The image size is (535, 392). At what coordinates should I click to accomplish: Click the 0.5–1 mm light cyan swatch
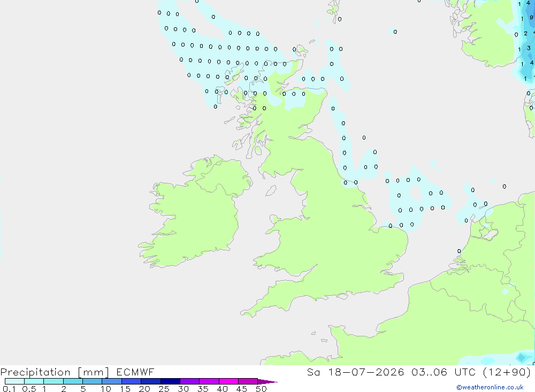click(34, 381)
